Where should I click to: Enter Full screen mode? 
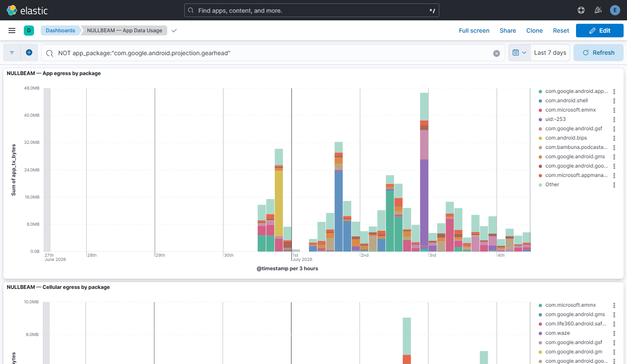pyautogui.click(x=474, y=31)
